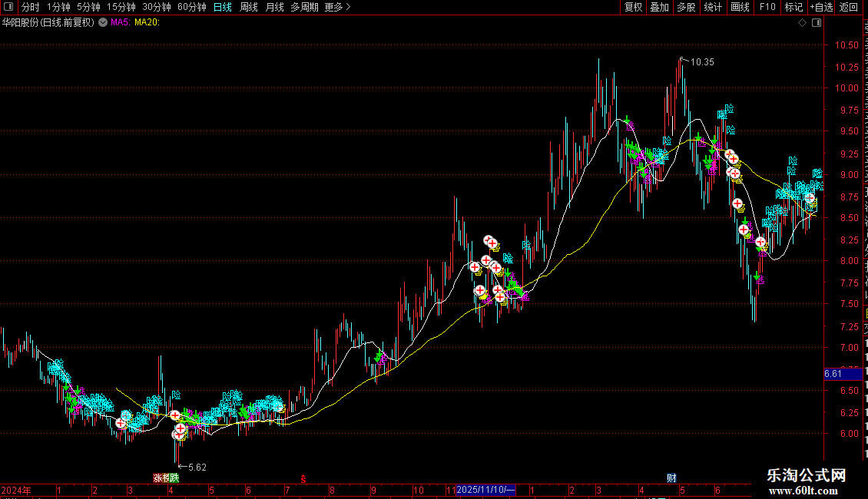Click the 10.35 high price label
Viewport: 868px width, 499px height.
pyautogui.click(x=702, y=62)
